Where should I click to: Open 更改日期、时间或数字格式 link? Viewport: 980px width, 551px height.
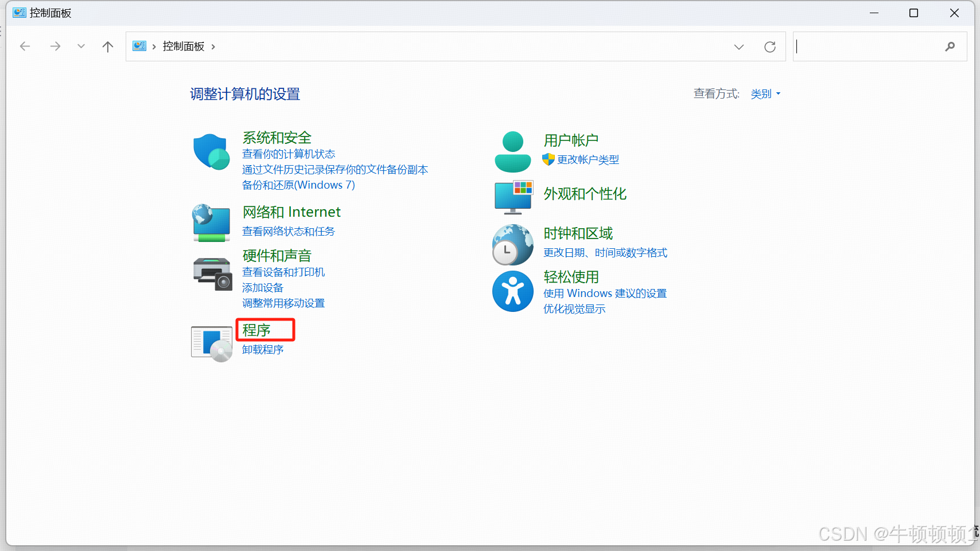[x=605, y=253]
